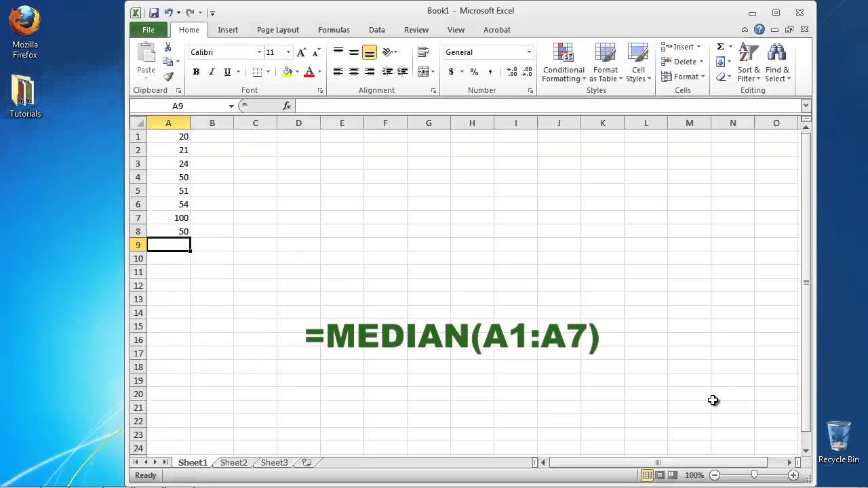Viewport: 868px width, 488px height.
Task: Open the Sheet2 worksheet tab
Action: coord(233,462)
